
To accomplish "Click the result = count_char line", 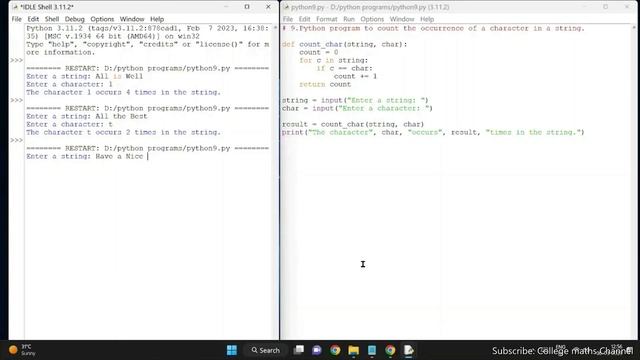I will 353,124.
